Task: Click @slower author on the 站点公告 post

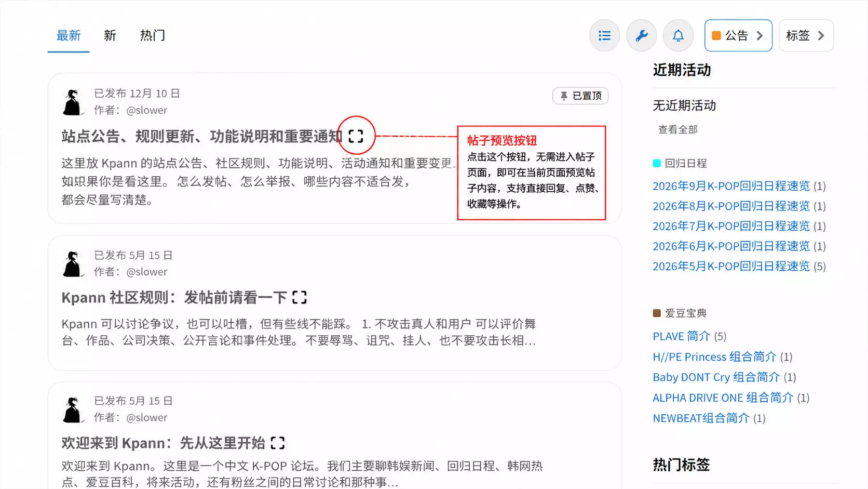Action: click(x=147, y=110)
